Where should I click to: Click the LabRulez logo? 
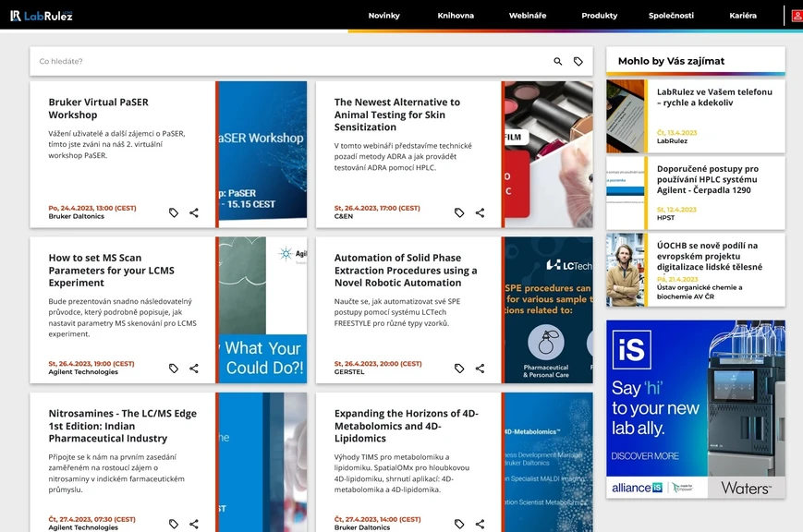click(x=42, y=16)
